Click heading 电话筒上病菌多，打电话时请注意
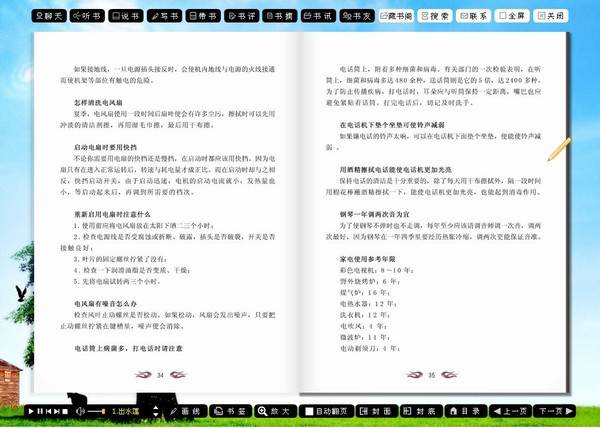The image size is (600, 428). click(128, 349)
